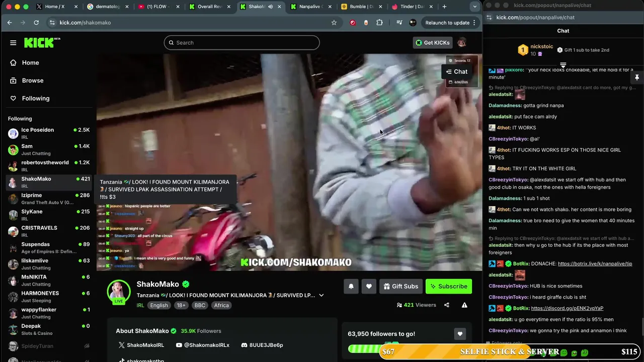Open Suspendas channel in sidebar
The width and height of the screenshot is (644, 362).
tap(48, 247)
